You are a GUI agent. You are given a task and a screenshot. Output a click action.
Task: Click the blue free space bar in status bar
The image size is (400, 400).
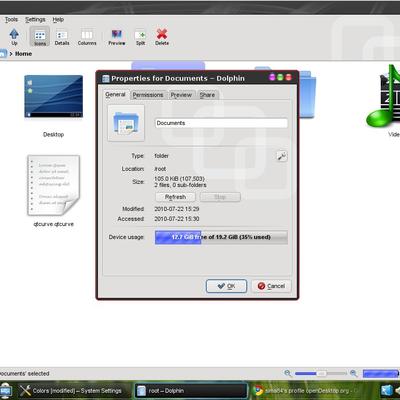click(380, 373)
